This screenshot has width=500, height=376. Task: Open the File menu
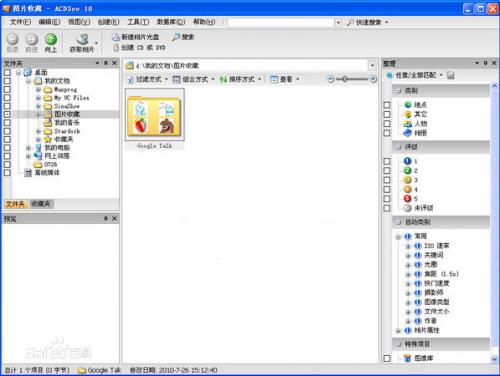point(20,22)
